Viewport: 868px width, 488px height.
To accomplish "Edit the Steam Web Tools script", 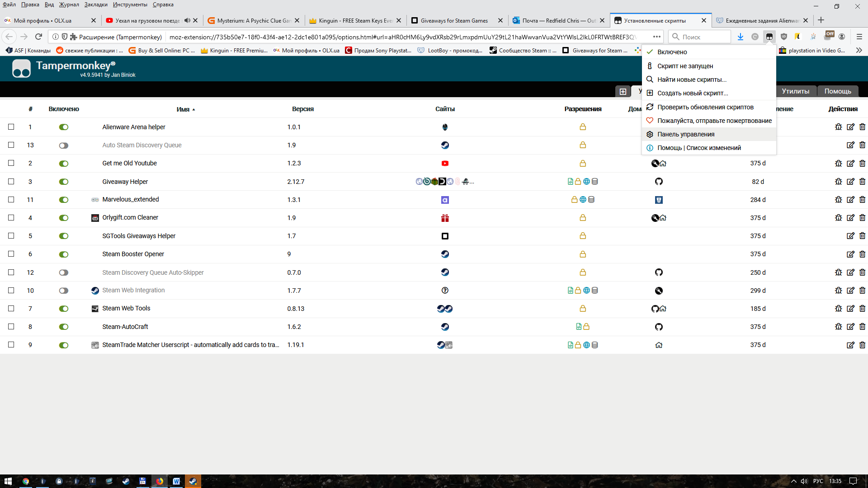I will coord(850,309).
